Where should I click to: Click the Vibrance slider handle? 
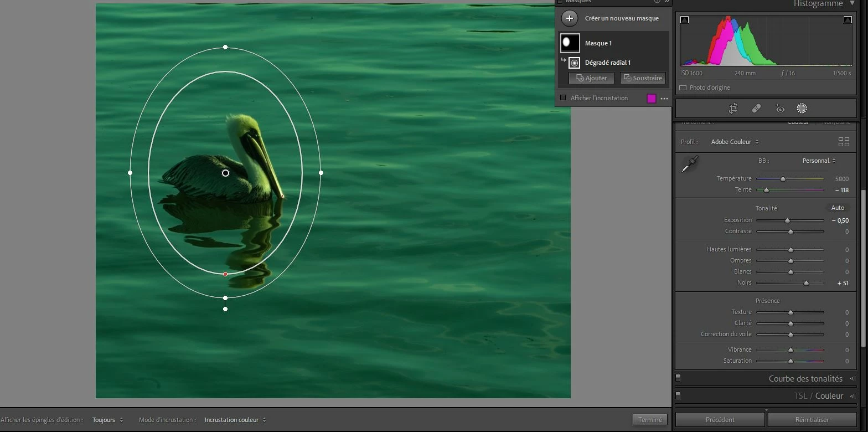point(790,350)
